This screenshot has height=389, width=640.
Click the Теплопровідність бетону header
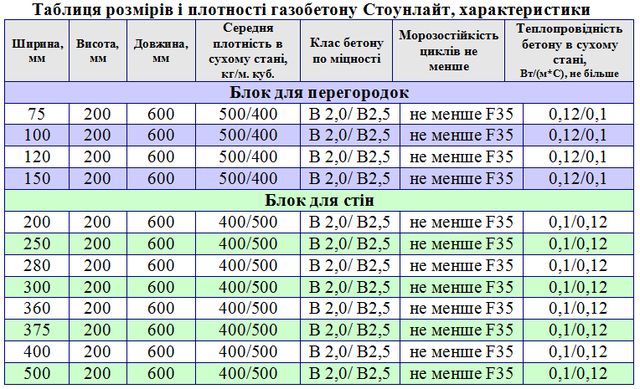[x=569, y=50]
